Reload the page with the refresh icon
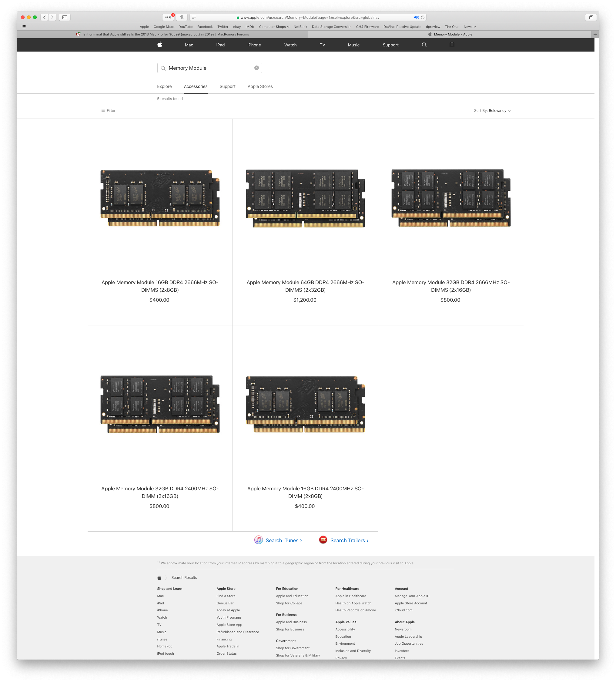The width and height of the screenshot is (616, 682). 423,17
